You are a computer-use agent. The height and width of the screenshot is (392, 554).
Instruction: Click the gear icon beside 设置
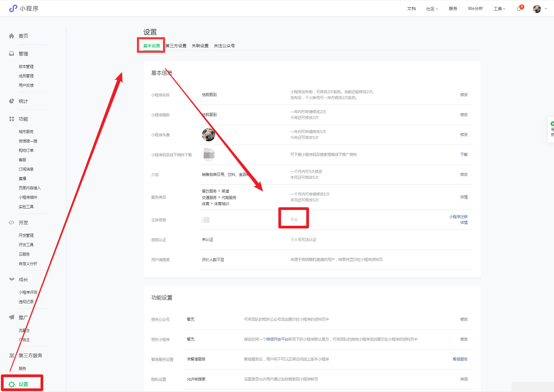12,384
